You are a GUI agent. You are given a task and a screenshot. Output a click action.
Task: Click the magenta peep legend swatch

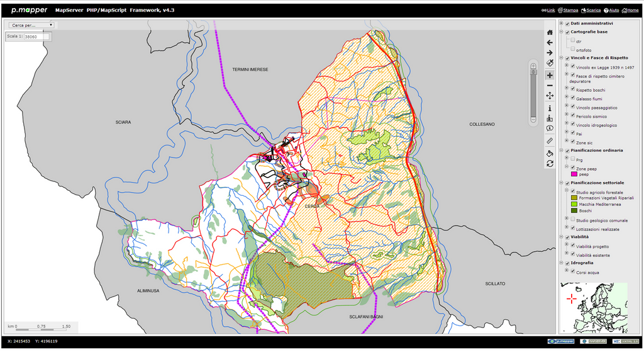pos(574,174)
